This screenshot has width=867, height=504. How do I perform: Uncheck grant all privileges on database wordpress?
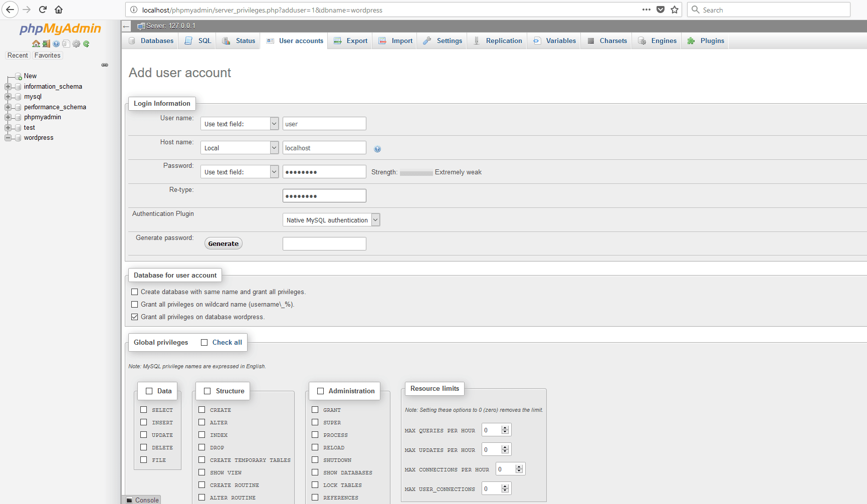point(134,317)
